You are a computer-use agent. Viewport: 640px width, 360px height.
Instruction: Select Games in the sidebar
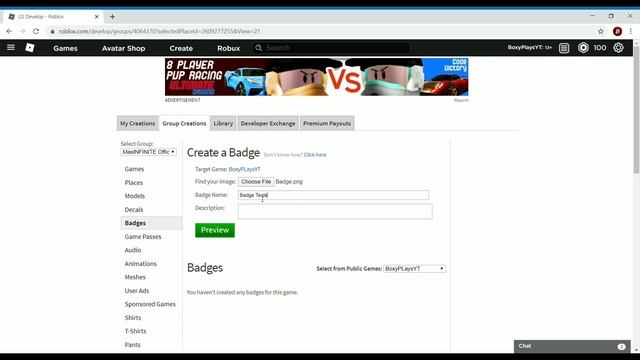pos(134,169)
